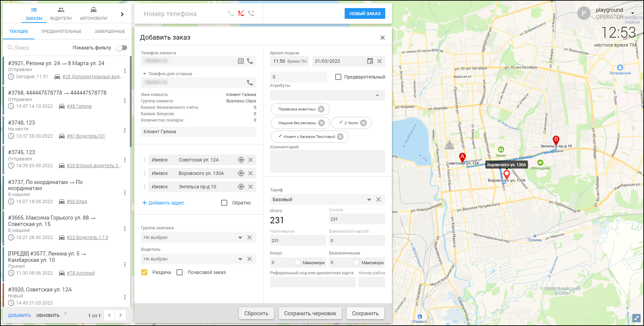Viewport: 644px width, 326px height.
Task: Click the Добавить адрес link
Action: coord(163,203)
